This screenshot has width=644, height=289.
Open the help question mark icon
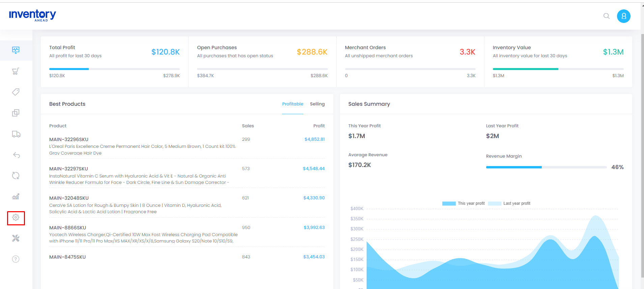pyautogui.click(x=16, y=259)
